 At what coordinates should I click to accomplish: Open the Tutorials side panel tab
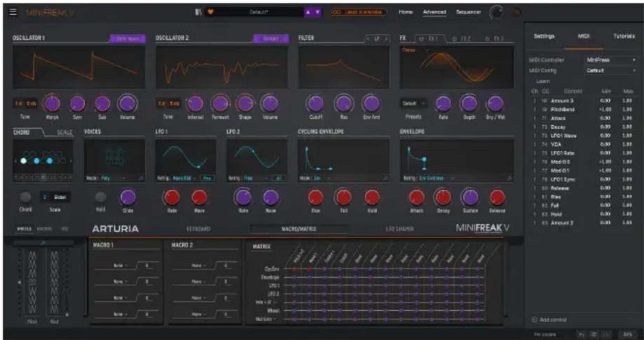[623, 36]
